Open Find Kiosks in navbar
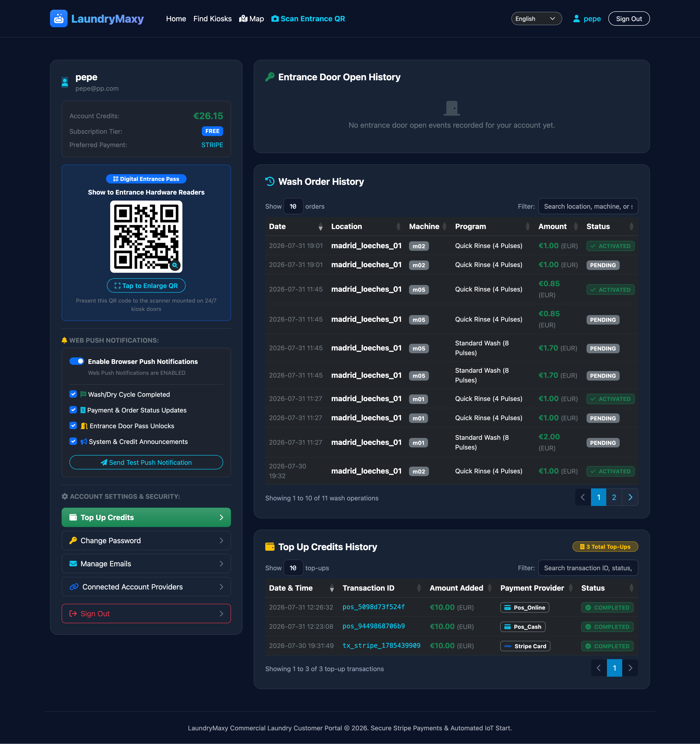The height and width of the screenshot is (744, 700). (x=212, y=19)
